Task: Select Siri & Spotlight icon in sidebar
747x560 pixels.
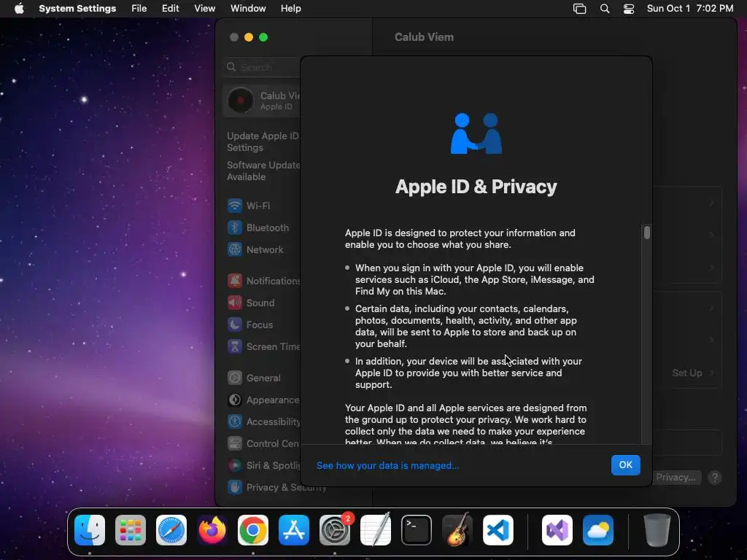Action: 234,465
